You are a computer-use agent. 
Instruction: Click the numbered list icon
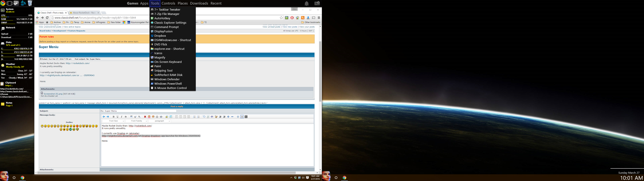click(194, 117)
